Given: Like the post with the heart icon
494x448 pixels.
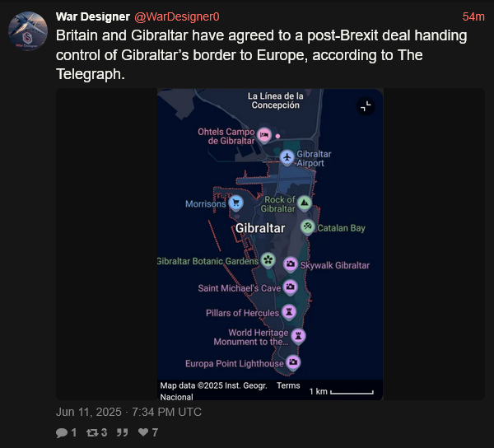Looking at the screenshot, I should 143,432.
